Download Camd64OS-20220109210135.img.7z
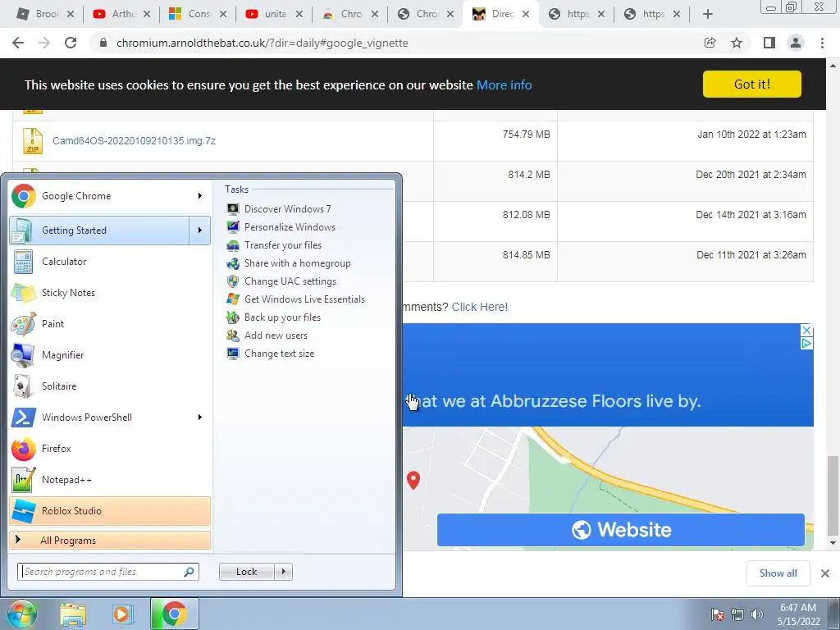The width and height of the screenshot is (840, 630). point(134,141)
